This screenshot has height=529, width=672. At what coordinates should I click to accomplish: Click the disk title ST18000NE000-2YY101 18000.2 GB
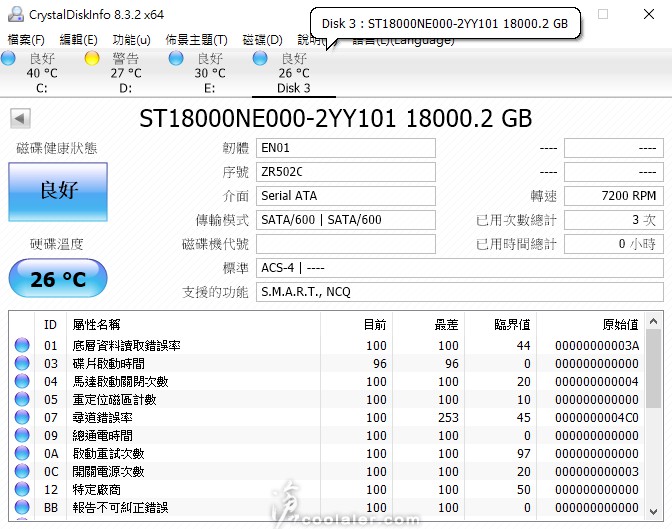pos(336,118)
